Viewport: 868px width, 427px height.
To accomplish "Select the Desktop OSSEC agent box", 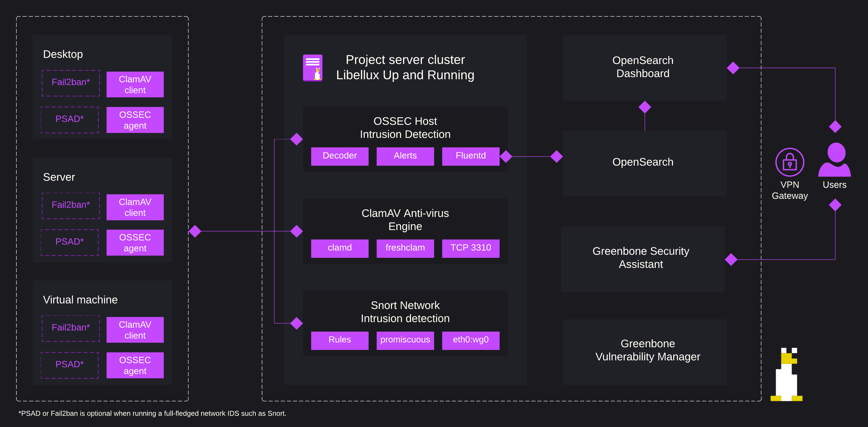I will (x=135, y=120).
